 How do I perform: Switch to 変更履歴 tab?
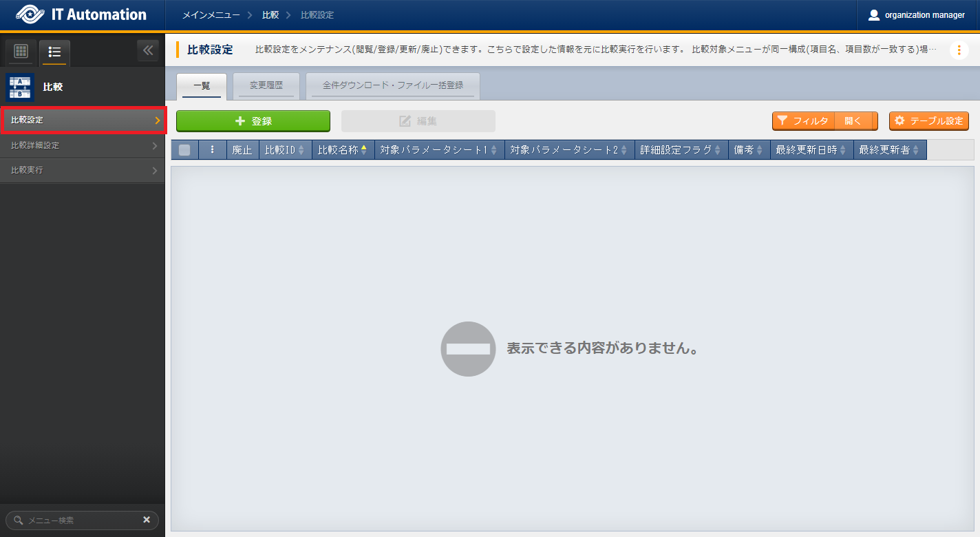coord(266,85)
